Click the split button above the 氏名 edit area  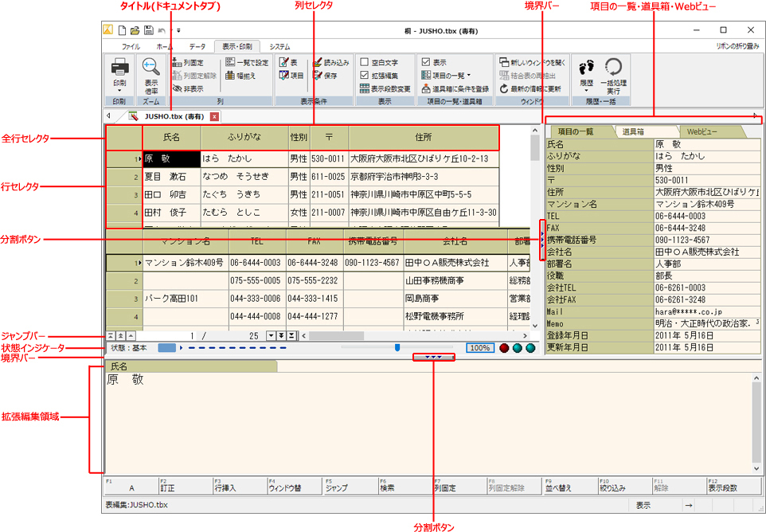point(434,358)
